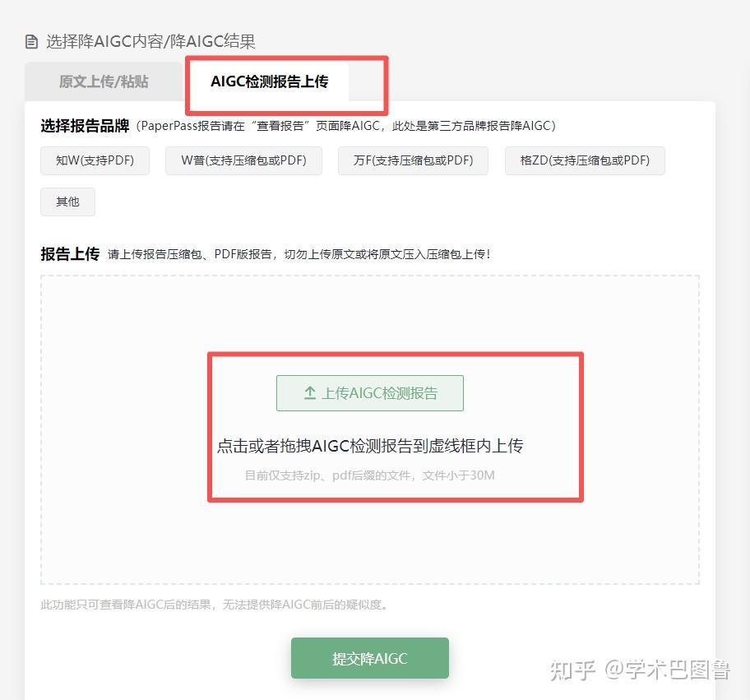Click the 选择报告品牌 section heading

(x=85, y=126)
